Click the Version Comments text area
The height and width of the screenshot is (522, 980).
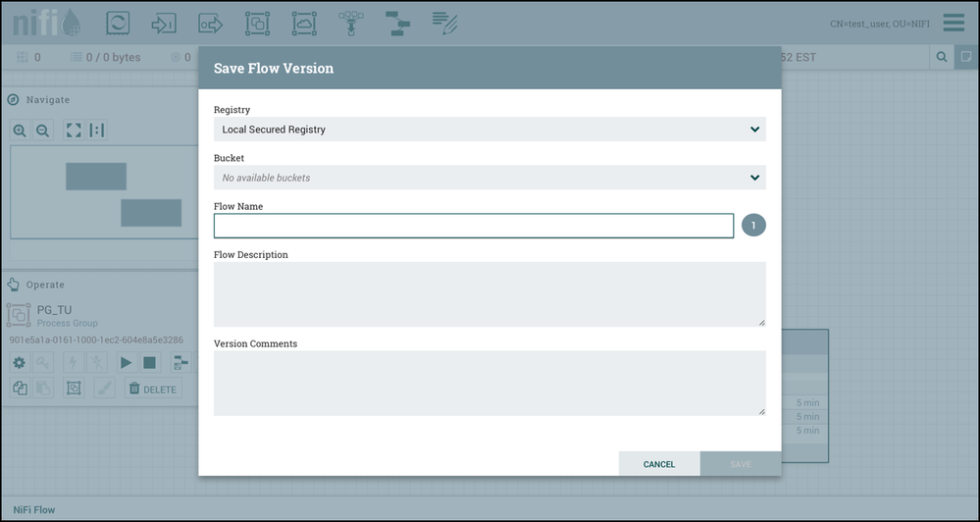pos(490,384)
